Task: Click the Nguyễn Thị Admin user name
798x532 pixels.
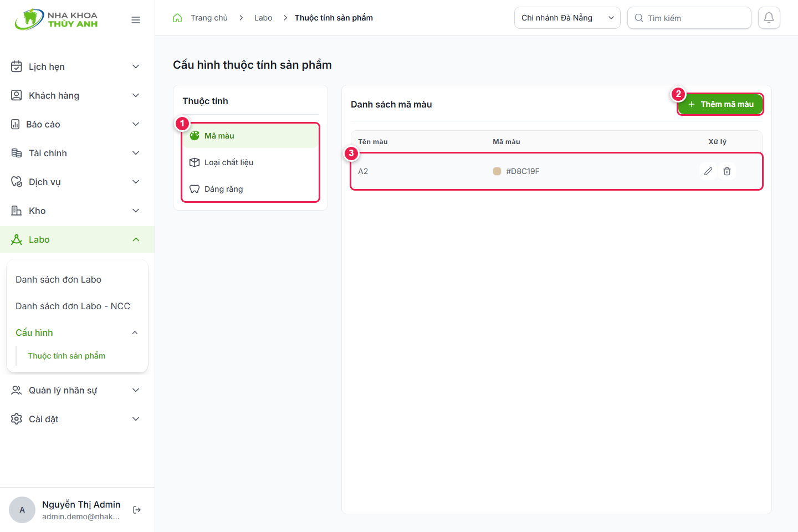Action: click(81, 504)
